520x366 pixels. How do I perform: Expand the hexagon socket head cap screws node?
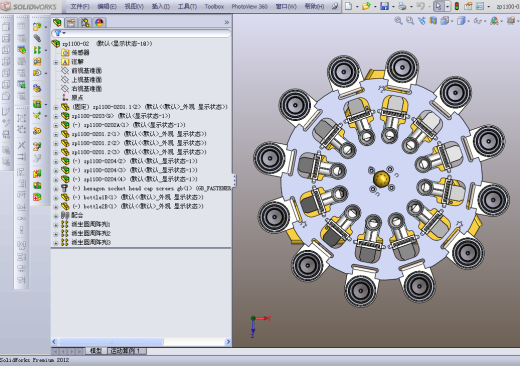56,188
